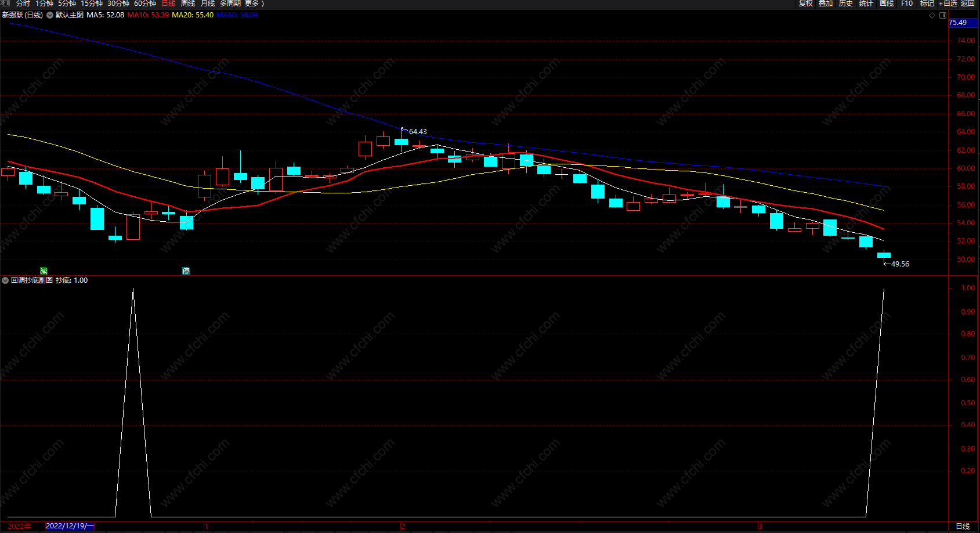Click the 49.56 low price label
The image size is (980, 533).
point(900,264)
